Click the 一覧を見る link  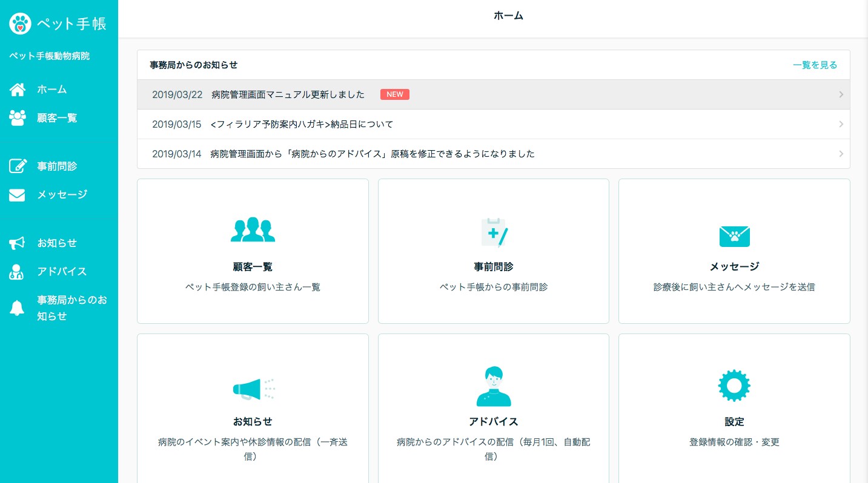tap(815, 65)
